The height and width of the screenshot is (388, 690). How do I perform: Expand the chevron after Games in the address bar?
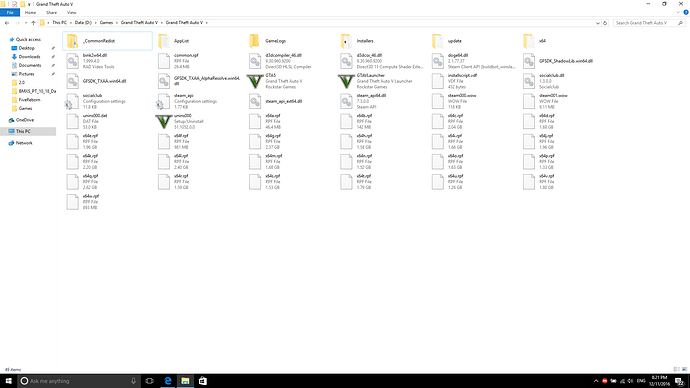click(117, 23)
